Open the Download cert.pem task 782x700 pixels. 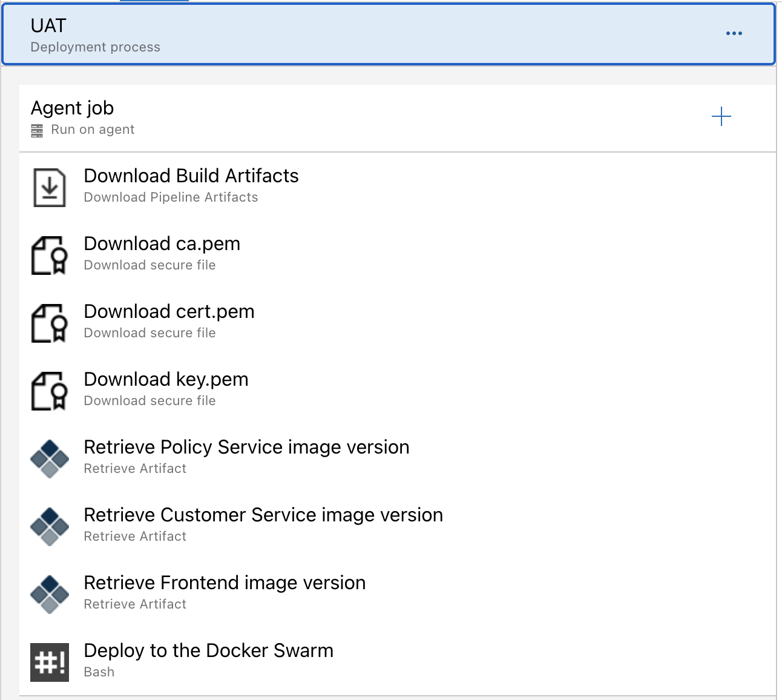coord(169,312)
